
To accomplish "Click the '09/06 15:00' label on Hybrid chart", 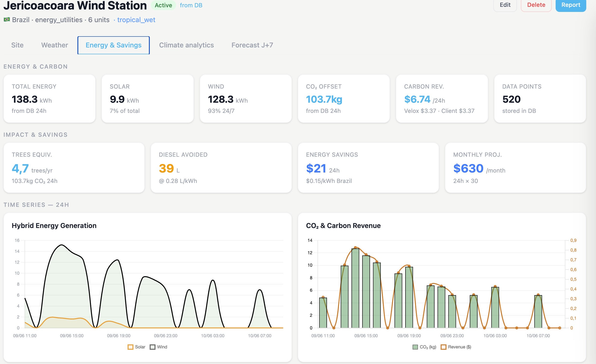I will (x=72, y=336).
